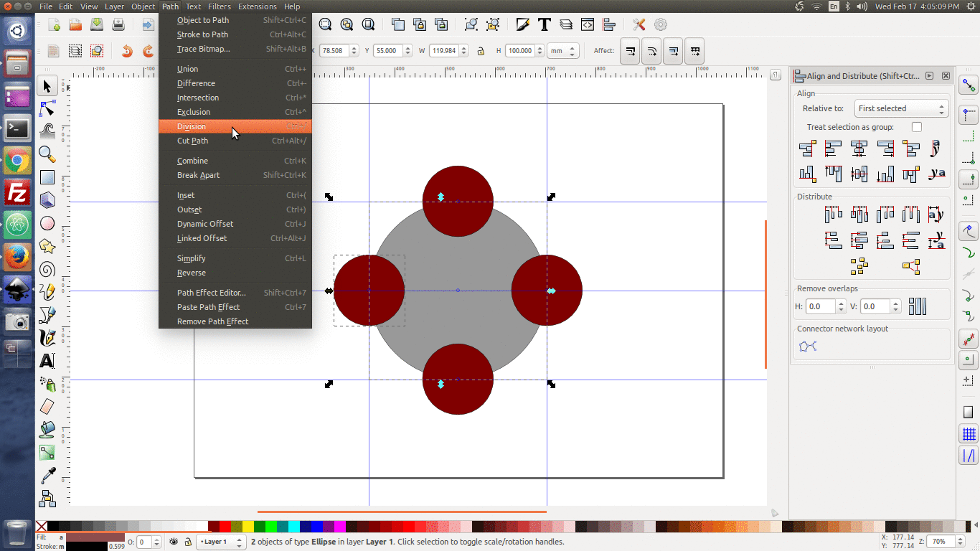Select the Pencil freehand tool
The width and height of the screenshot is (980, 551).
[x=47, y=292]
